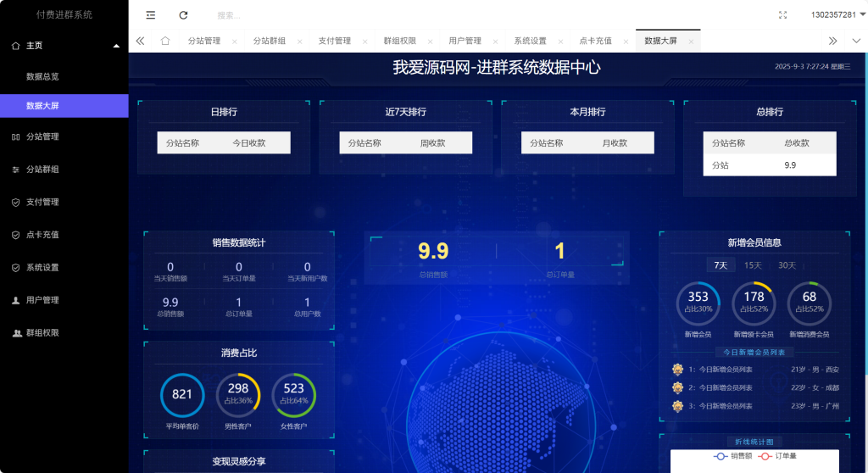Close the 用户管理 tab

pyautogui.click(x=495, y=42)
